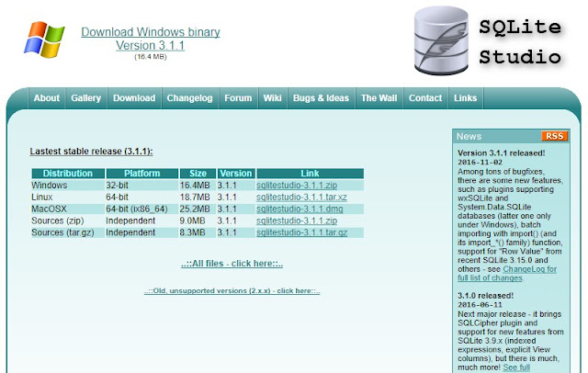The height and width of the screenshot is (373, 588).
Task: Click the News panel title
Action: 469,137
